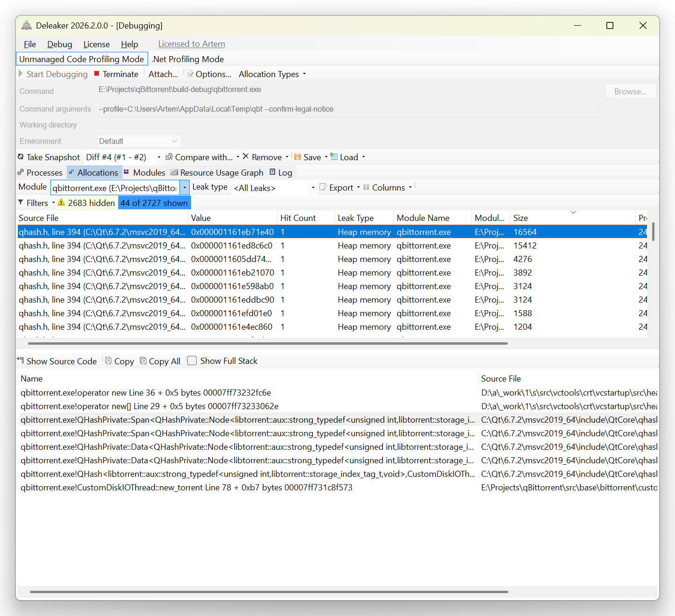Screen dimensions: 675x616
Task: Click the Take Snapshot refresh icon
Action: click(x=21, y=157)
